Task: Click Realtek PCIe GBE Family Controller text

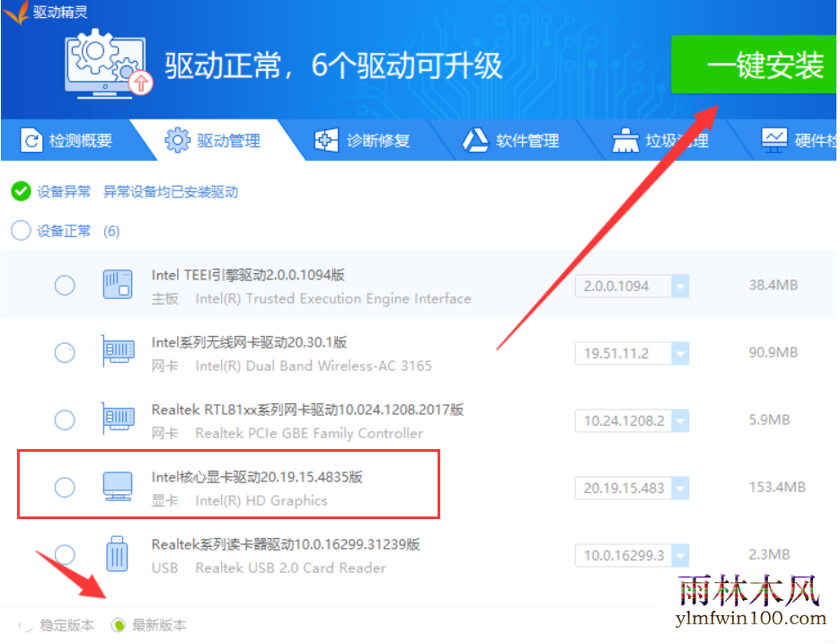Action: tap(309, 433)
